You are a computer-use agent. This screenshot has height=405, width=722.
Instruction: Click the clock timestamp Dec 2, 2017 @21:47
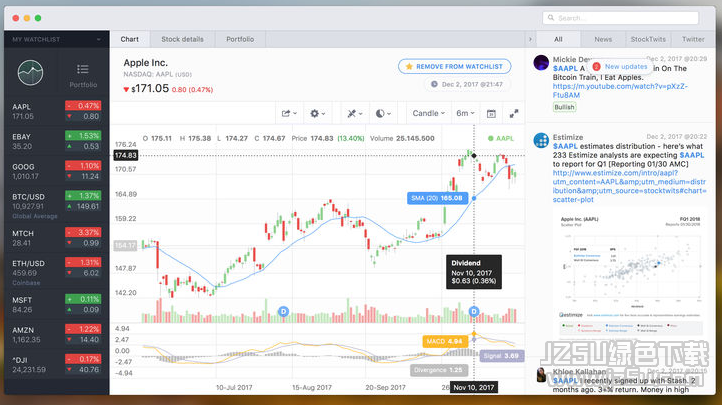coord(467,84)
